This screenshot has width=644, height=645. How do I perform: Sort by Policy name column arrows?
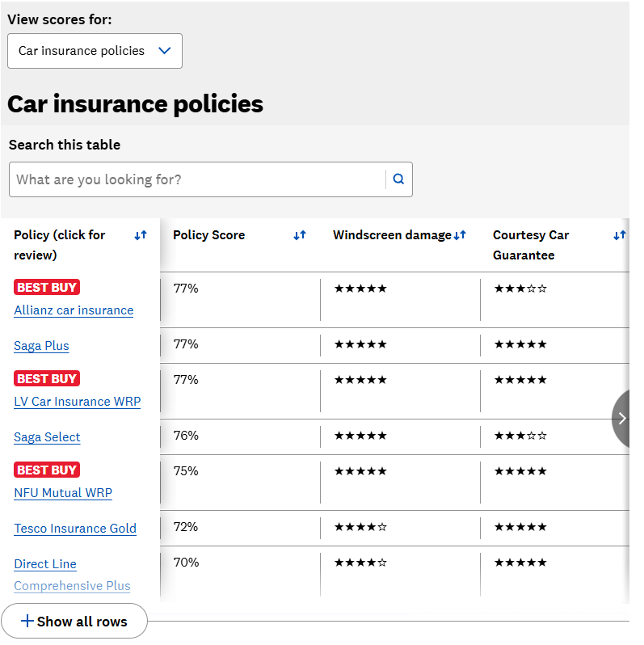tap(141, 235)
